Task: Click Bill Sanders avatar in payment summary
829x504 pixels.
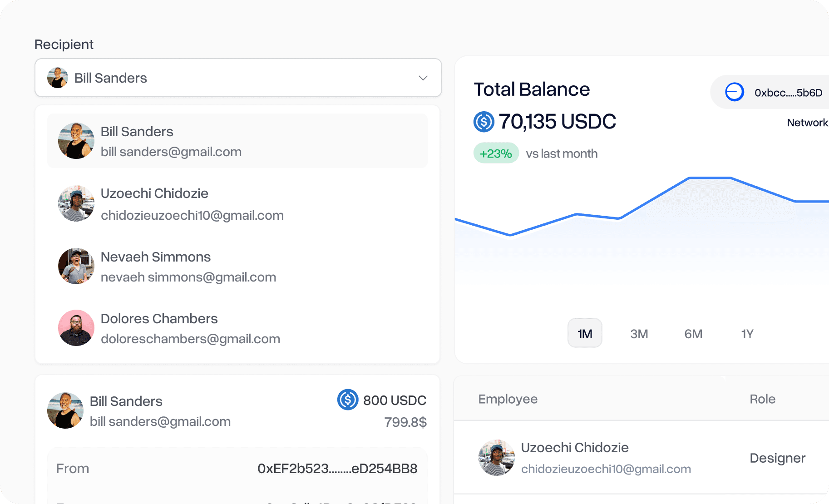Action: (65, 410)
